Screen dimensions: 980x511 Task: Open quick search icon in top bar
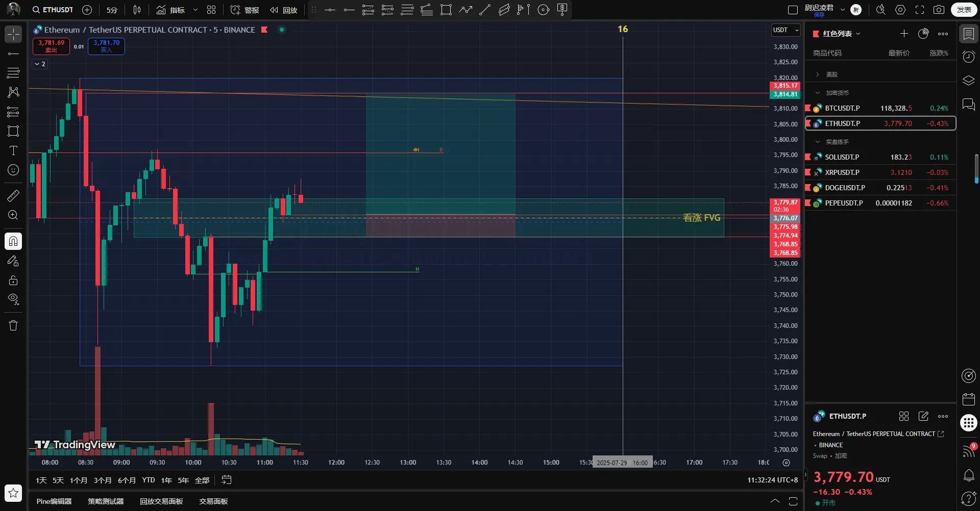(x=880, y=10)
